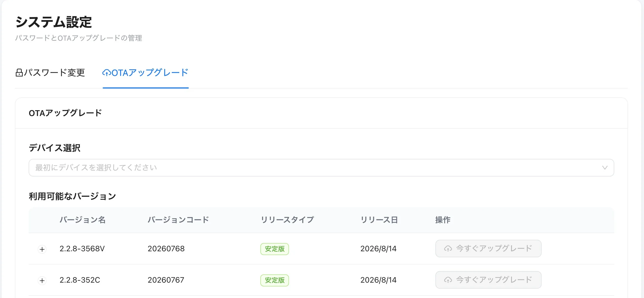Viewport: 644px width, 298px height.
Task: Click version name 2.2.8-352C
Action: [80, 280]
